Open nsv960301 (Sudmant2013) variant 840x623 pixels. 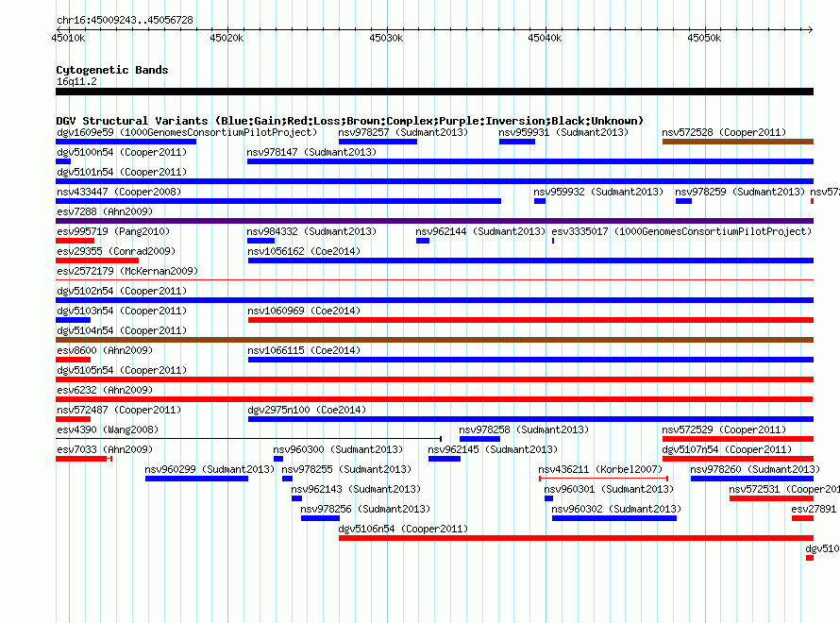pos(609,489)
